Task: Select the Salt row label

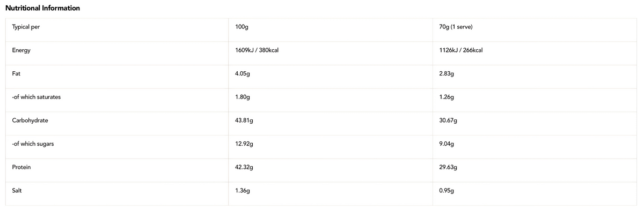Action: click(x=17, y=191)
